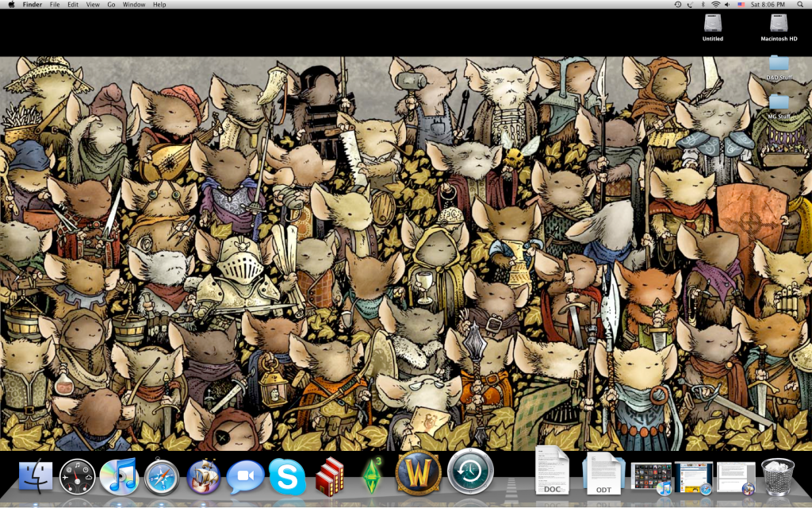Open the Apple menu
The height and width of the screenshot is (508, 812).
click(x=11, y=4)
